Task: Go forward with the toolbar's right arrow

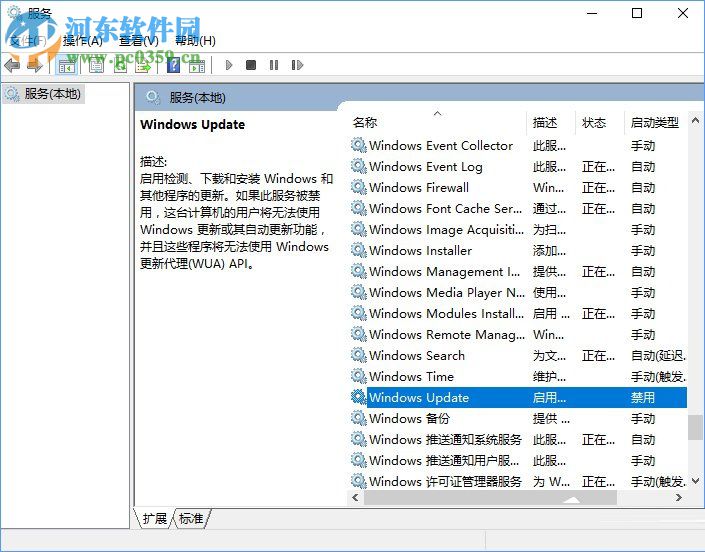Action: click(x=35, y=66)
